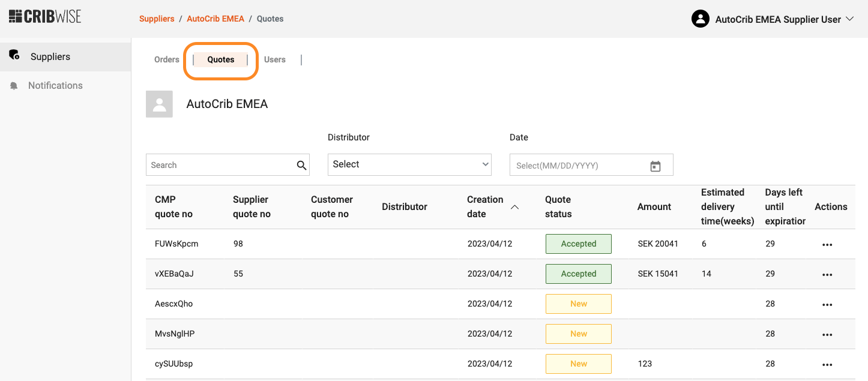Open actions menu for quote FUWsKpcm
868x381 pixels.
pyautogui.click(x=827, y=245)
